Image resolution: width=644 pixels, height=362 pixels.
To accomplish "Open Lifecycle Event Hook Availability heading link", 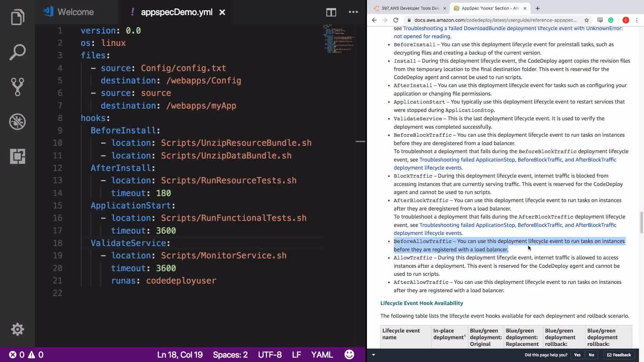I will coord(422,303).
